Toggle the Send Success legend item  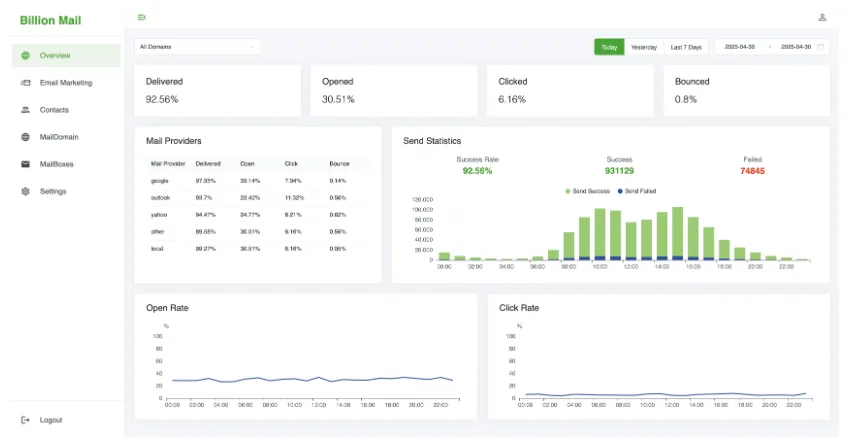(x=587, y=190)
